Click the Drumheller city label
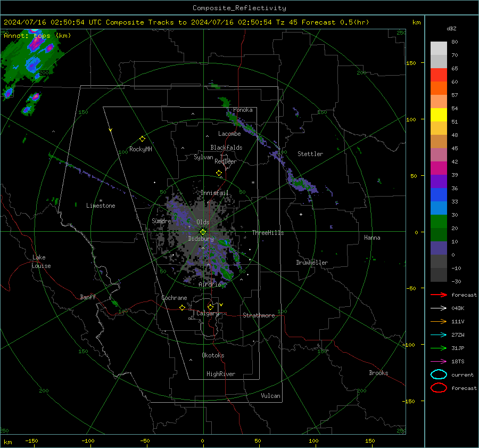Viewport: 479px width, 448px height. point(312,263)
